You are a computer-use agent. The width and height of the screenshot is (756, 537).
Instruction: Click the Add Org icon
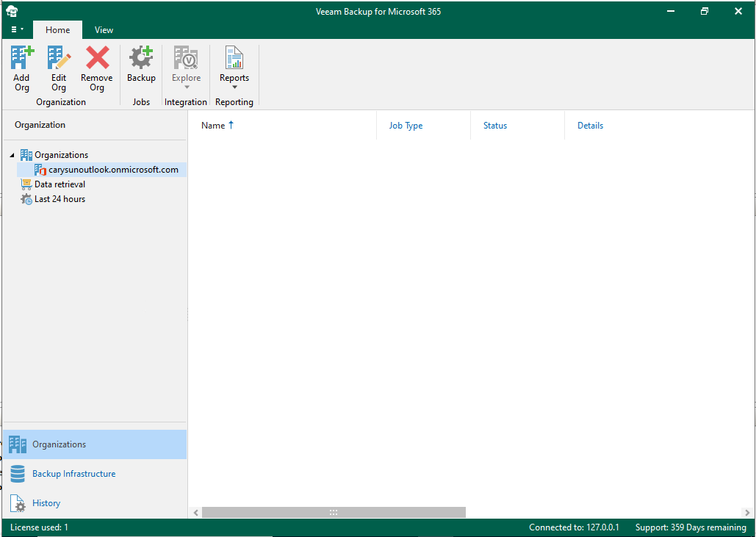tap(22, 58)
